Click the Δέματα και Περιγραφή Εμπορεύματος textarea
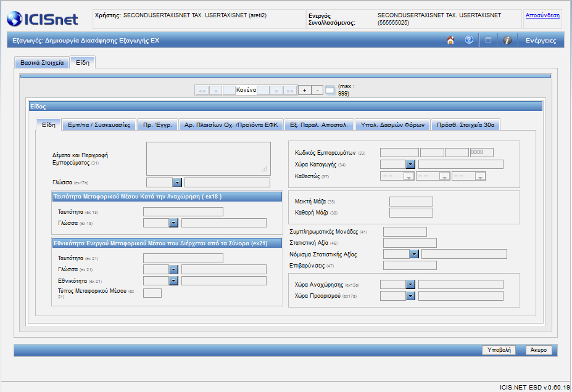Screen dimensions: 572x392 coord(209,159)
